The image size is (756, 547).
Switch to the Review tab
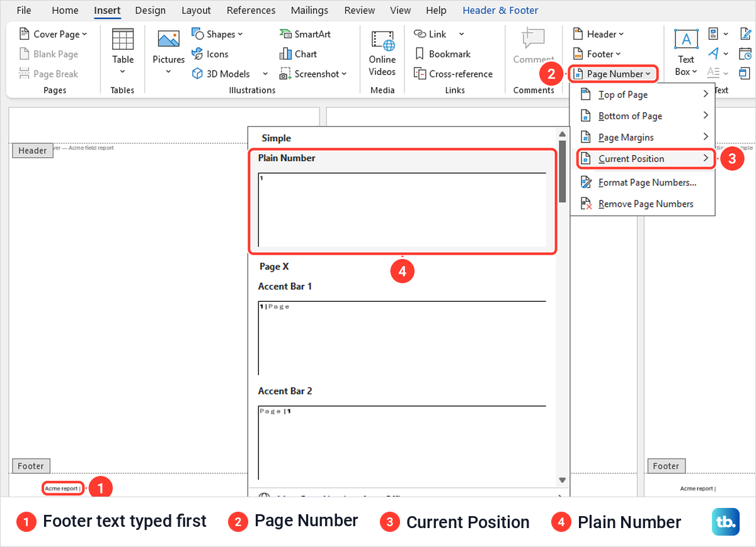[360, 10]
